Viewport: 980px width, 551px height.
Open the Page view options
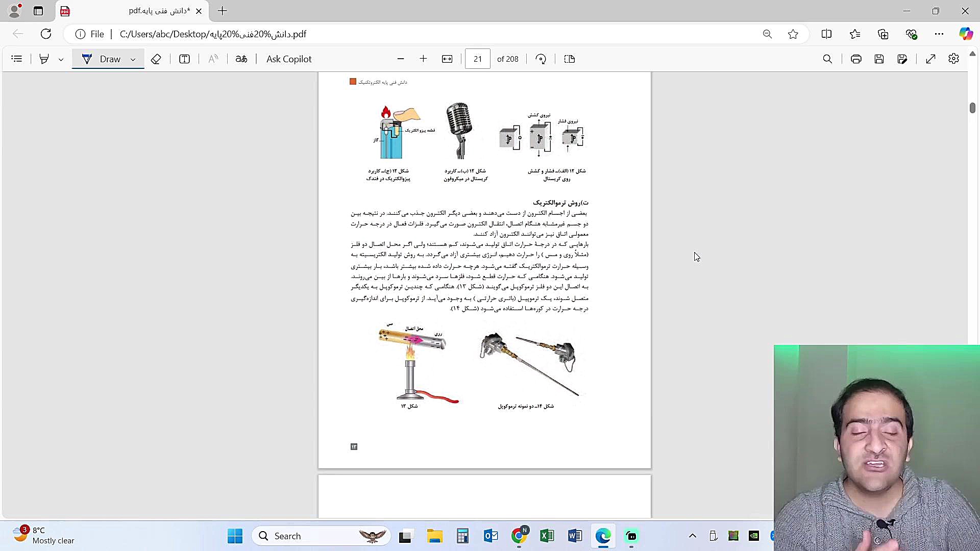click(570, 59)
